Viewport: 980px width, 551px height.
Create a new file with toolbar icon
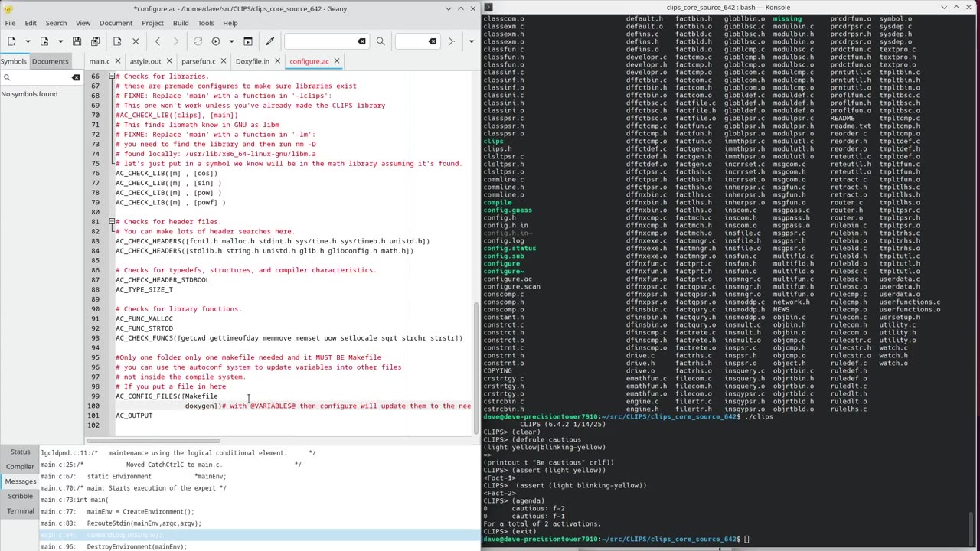click(11, 41)
